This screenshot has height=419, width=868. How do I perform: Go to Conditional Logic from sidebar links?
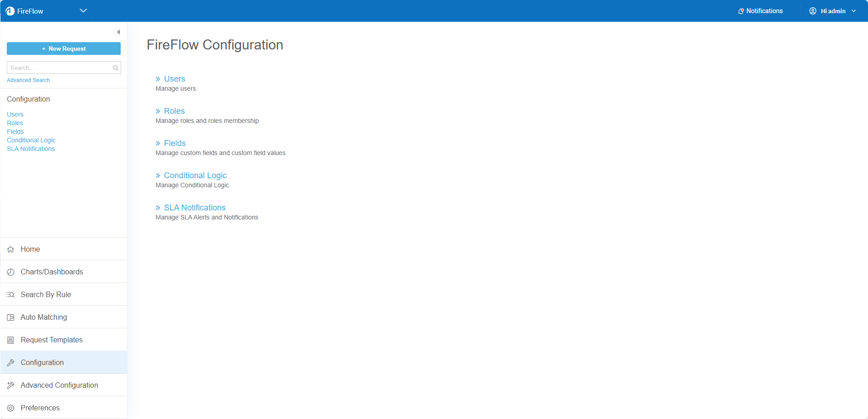[31, 140]
